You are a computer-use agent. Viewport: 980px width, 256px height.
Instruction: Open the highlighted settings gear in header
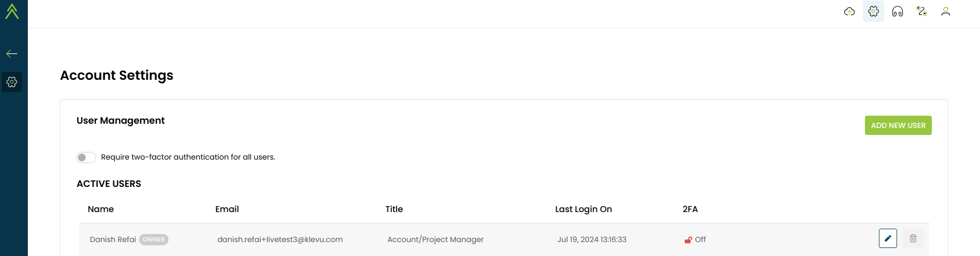click(874, 11)
